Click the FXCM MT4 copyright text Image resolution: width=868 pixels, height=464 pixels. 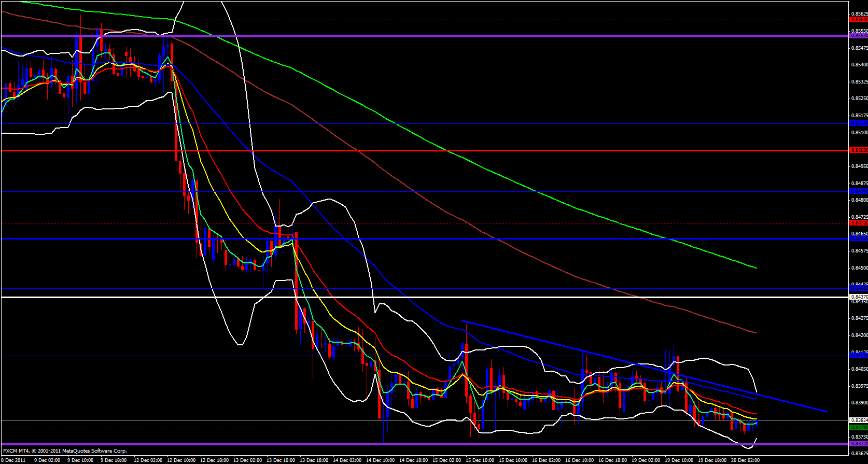click(65, 451)
